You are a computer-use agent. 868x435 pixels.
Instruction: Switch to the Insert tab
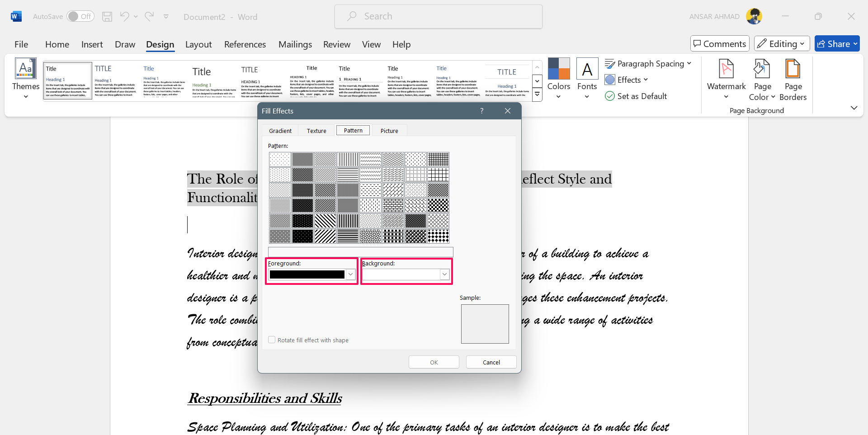92,44
